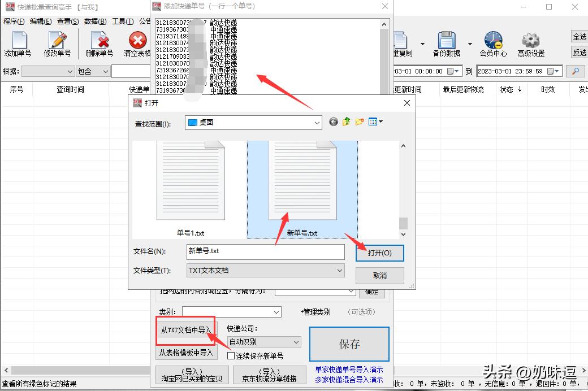The width and height of the screenshot is (588, 391).
Task: Click the 从TXT文档中导入 button
Action: click(185, 331)
